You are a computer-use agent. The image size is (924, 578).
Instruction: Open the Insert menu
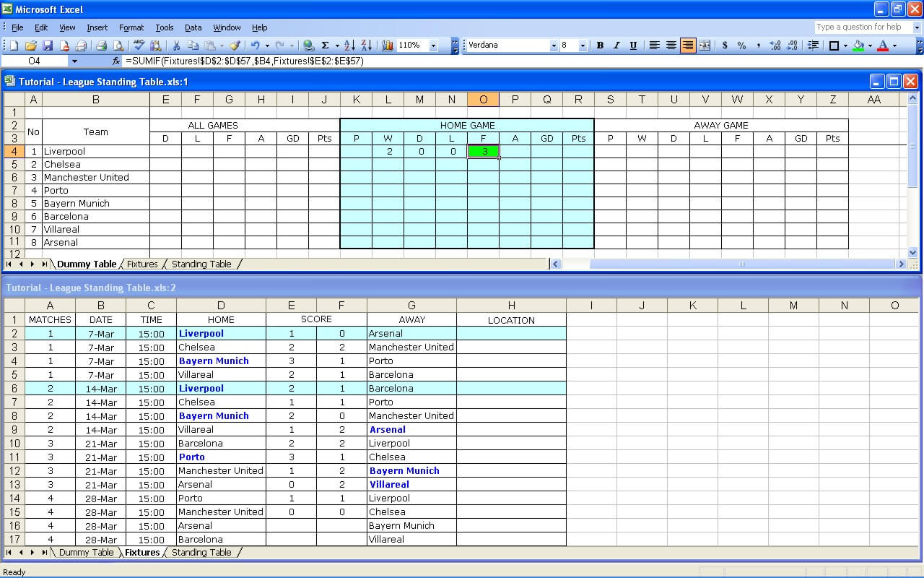click(97, 27)
